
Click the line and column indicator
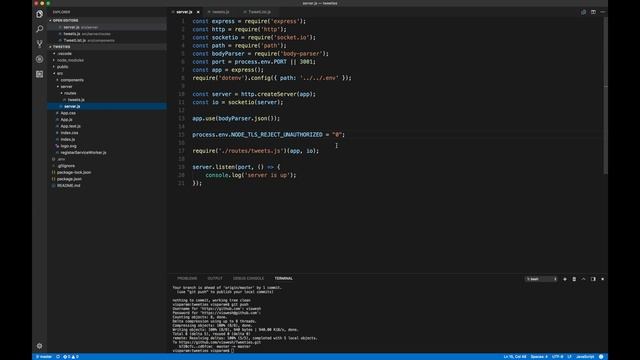[515, 357]
